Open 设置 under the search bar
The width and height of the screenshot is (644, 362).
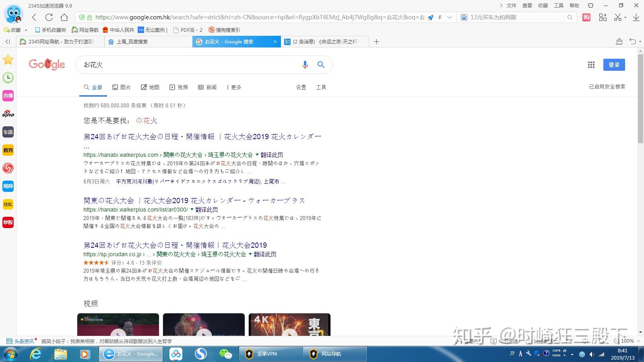click(x=301, y=87)
